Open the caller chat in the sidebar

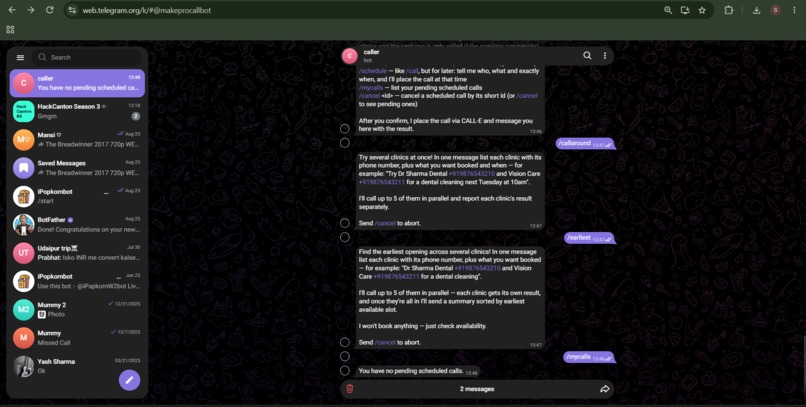77,83
